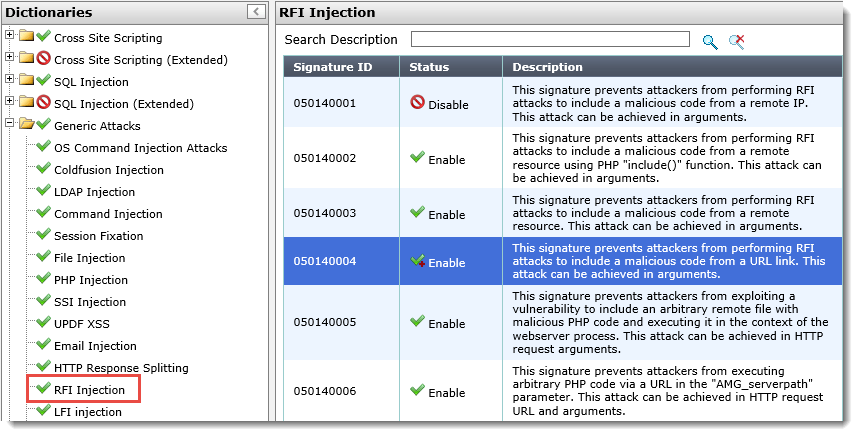Click the Cross Site Scripting folder icon
This screenshot has width=858, height=436.
point(26,38)
